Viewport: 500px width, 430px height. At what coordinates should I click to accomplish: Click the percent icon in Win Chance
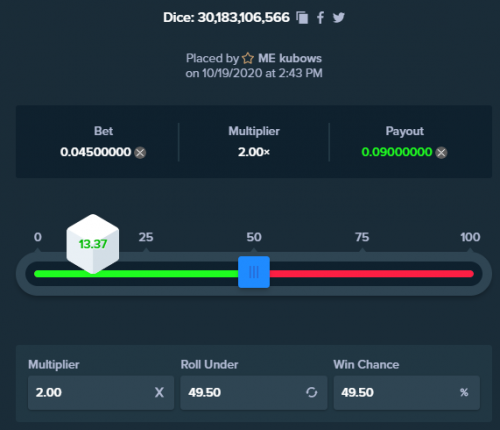[x=464, y=392]
